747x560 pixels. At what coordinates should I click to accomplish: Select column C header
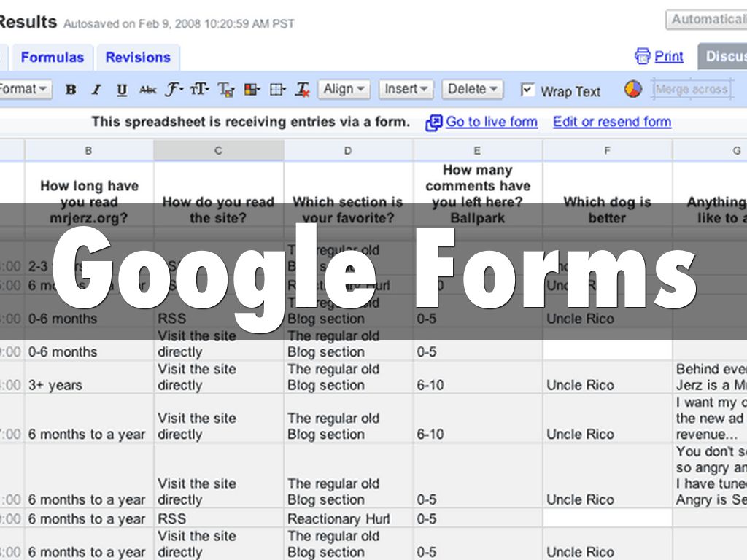(218, 150)
